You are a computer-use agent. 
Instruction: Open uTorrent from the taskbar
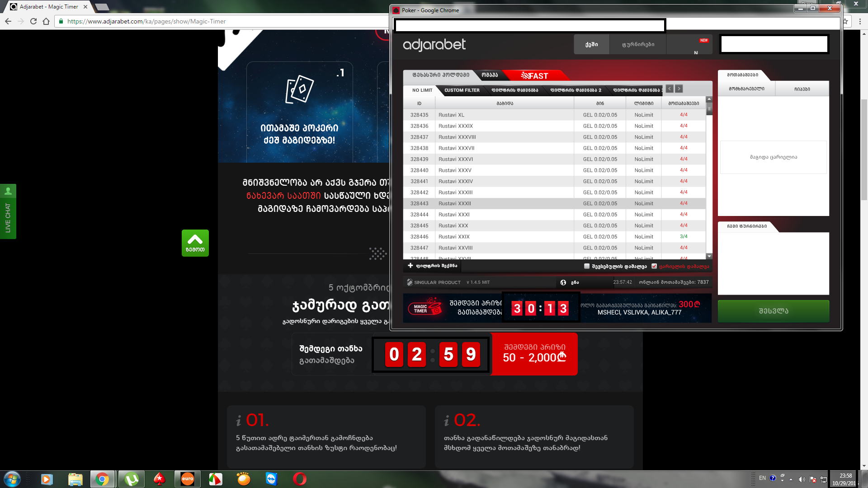pos(132,479)
